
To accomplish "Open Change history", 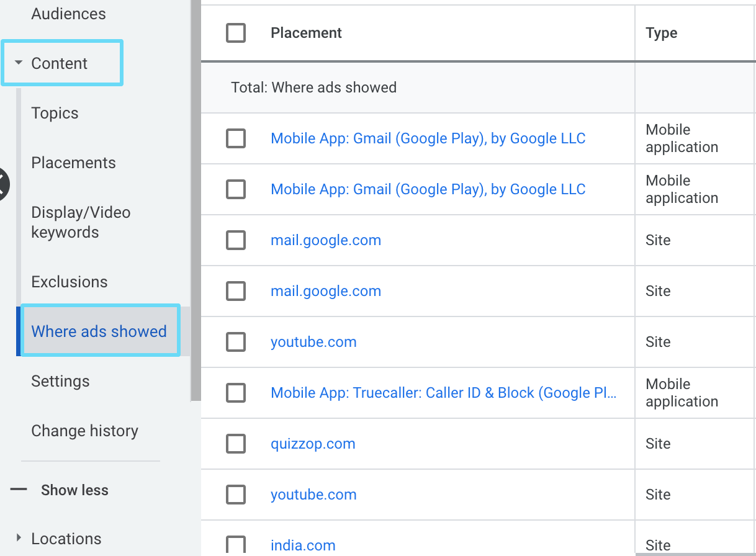I will point(85,431).
